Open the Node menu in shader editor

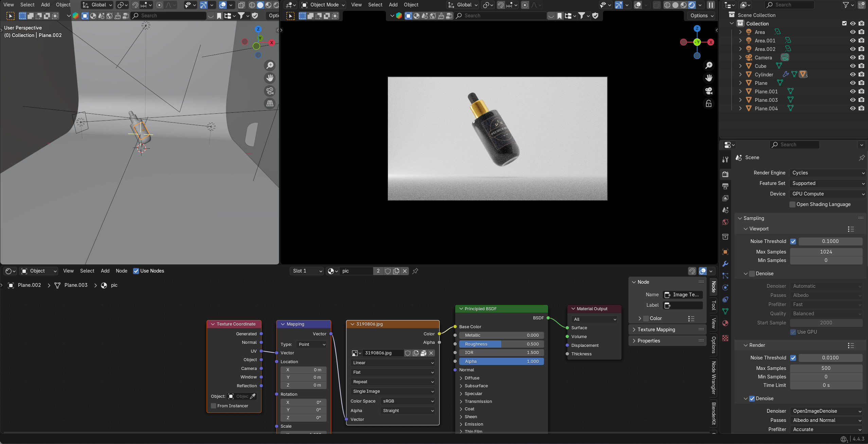pyautogui.click(x=121, y=271)
